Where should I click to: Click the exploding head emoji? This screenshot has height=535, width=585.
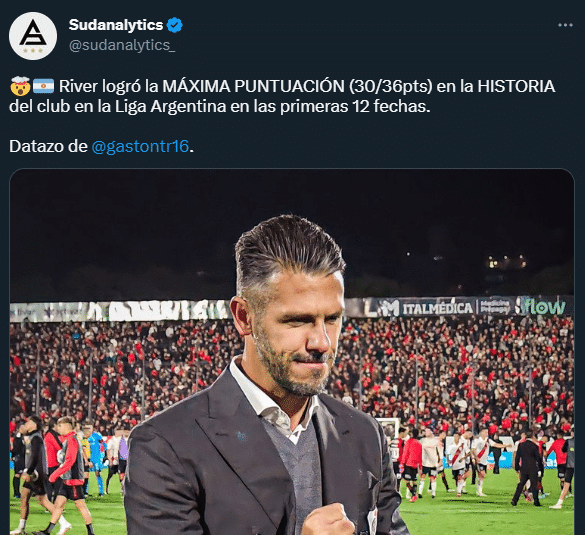point(20,86)
